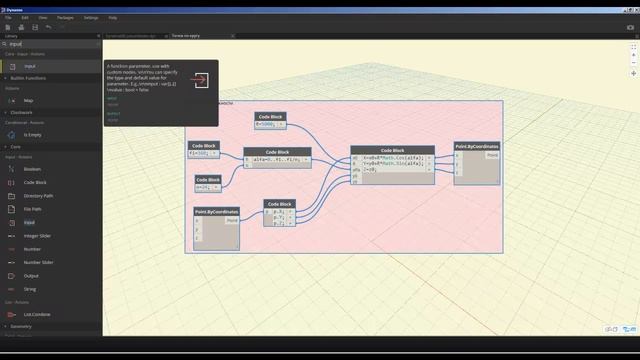Viewport: 640px width, 360px height.
Task: Open the View menu
Action: click(x=43, y=18)
